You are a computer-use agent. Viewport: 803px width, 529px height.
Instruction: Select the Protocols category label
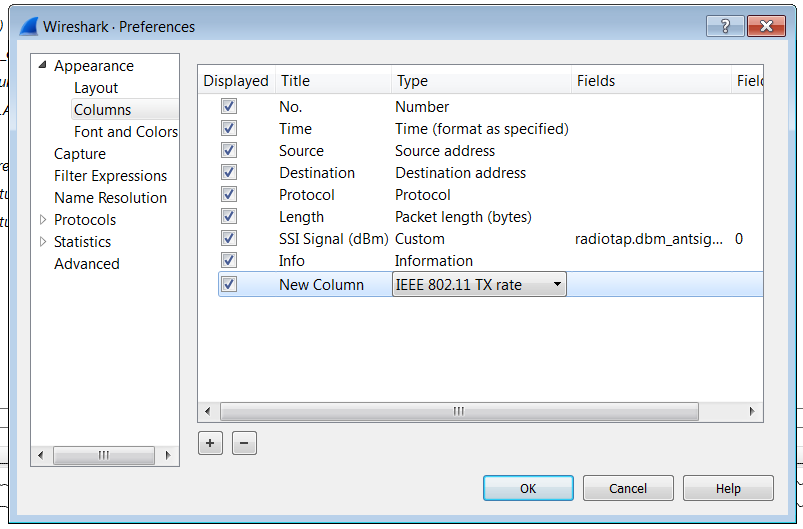point(85,220)
